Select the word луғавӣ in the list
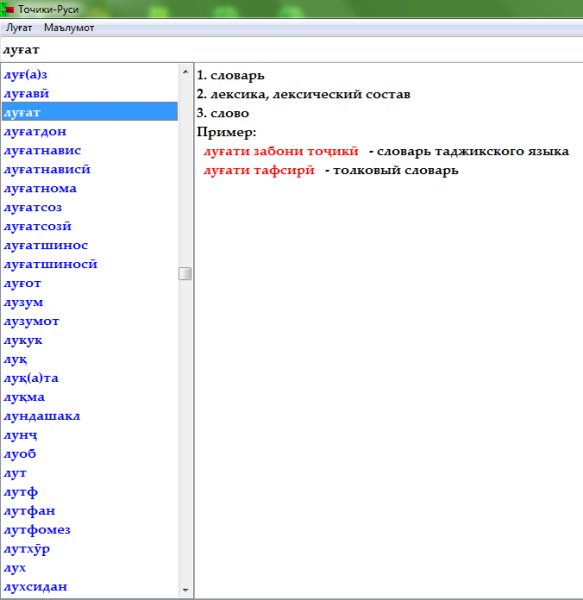The image size is (583, 600). [x=26, y=93]
